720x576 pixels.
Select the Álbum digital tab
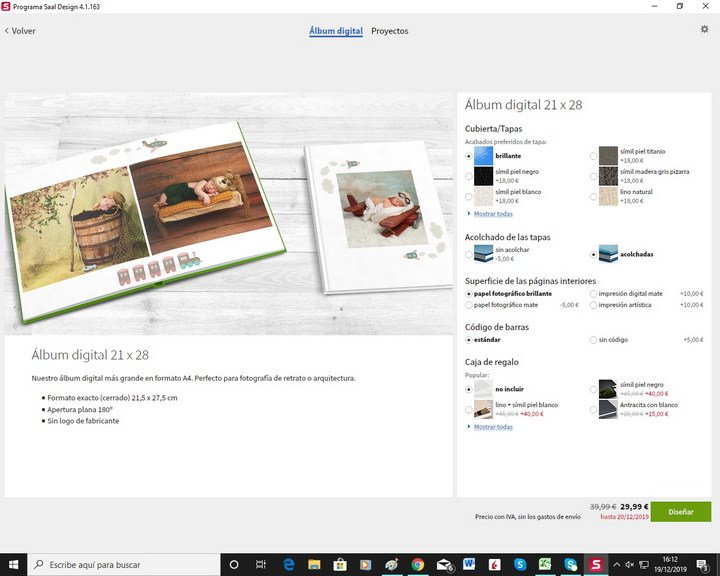[x=336, y=31]
